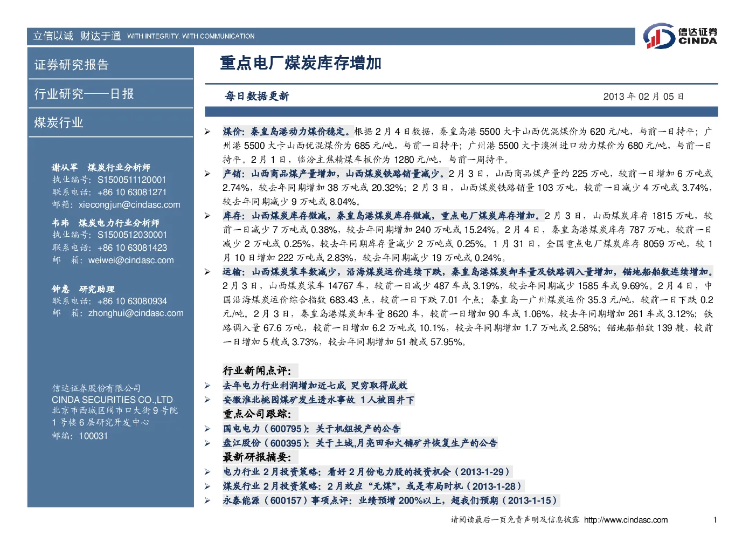The width and height of the screenshot is (756, 535).
Task: Open the http://www.cindasc.com footer link
Action: 626,520
